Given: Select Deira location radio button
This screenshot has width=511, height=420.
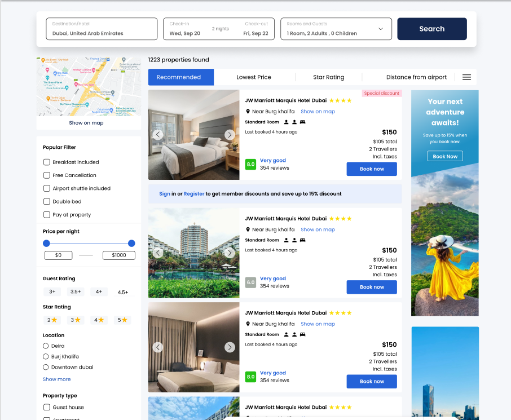Looking at the screenshot, I should 46,346.
